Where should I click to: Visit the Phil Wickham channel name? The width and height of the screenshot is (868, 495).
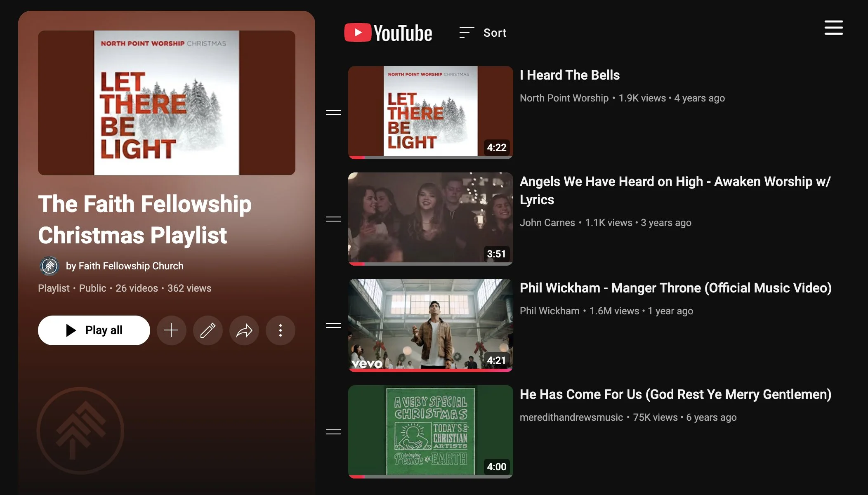pyautogui.click(x=550, y=311)
